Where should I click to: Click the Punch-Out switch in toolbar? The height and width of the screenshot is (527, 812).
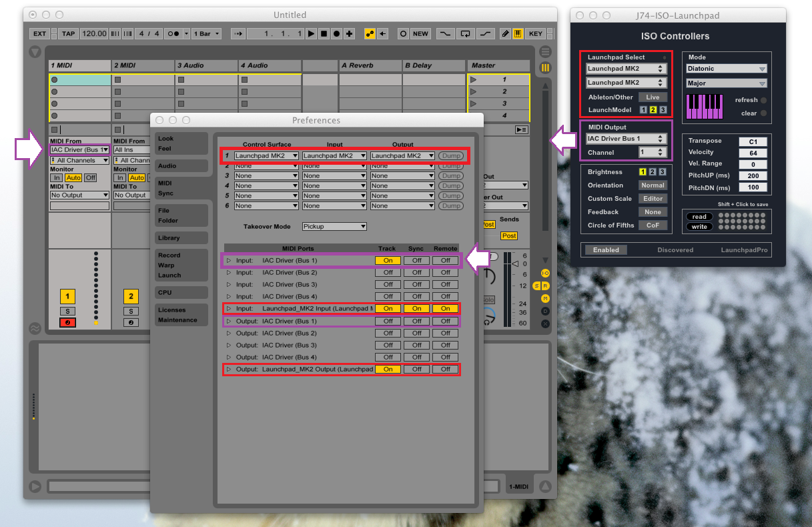(486, 33)
